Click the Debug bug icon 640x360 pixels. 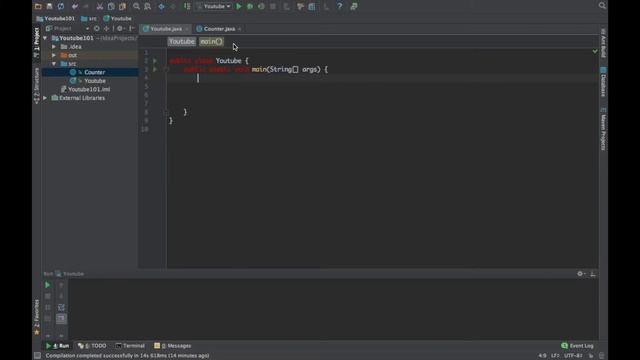point(250,6)
